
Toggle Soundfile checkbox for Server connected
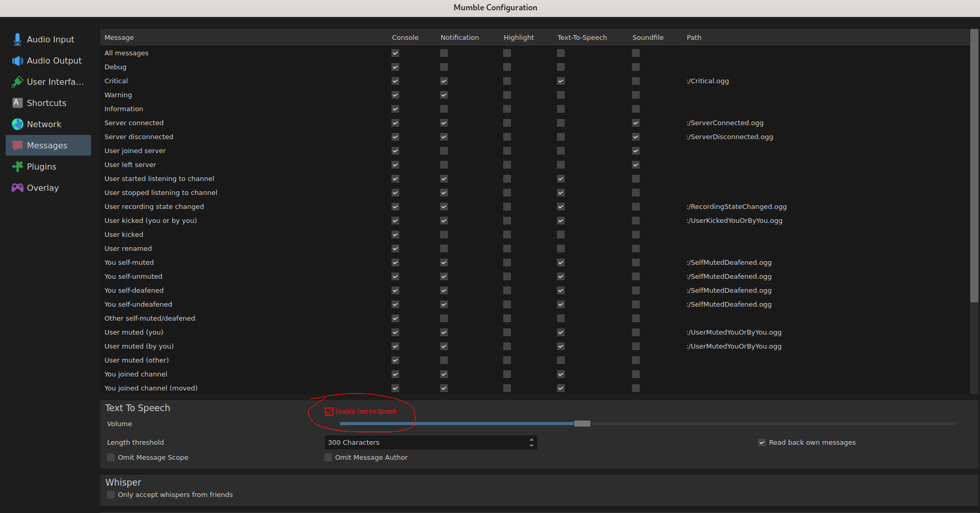[636, 123]
